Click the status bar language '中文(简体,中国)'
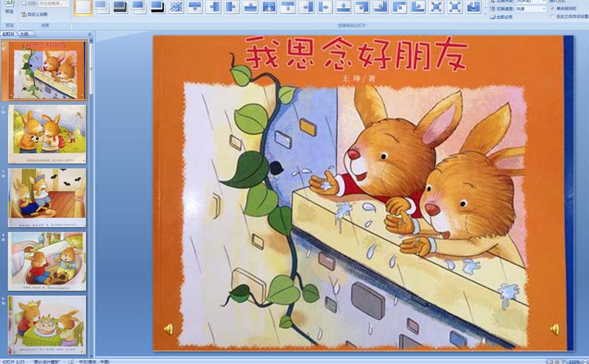Viewport: 589px width, 364px height. click(x=94, y=362)
